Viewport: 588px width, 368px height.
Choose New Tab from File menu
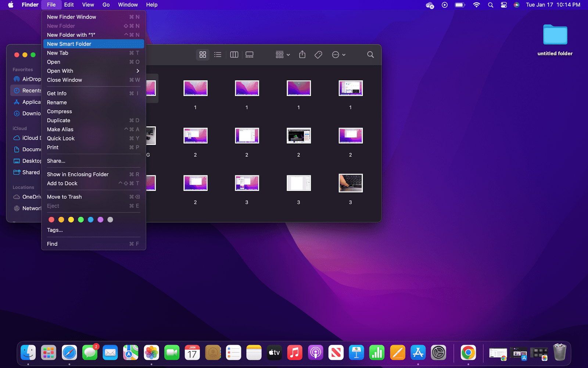[x=93, y=53]
